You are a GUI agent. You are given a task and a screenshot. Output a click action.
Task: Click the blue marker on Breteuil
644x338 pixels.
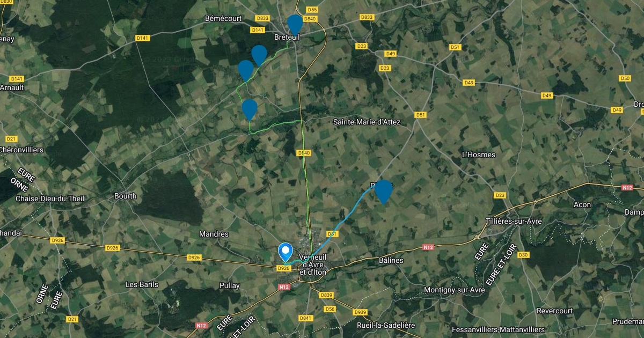tap(295, 24)
